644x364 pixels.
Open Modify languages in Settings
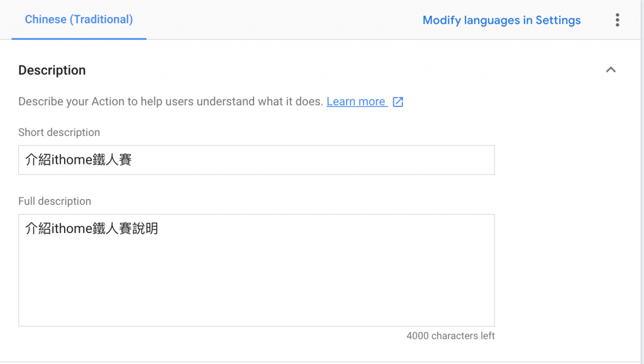click(x=501, y=20)
